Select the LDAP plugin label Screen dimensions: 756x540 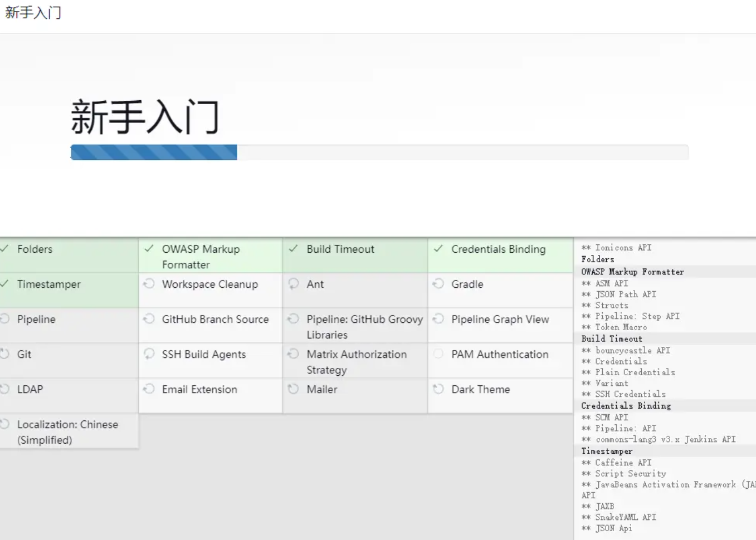point(30,389)
